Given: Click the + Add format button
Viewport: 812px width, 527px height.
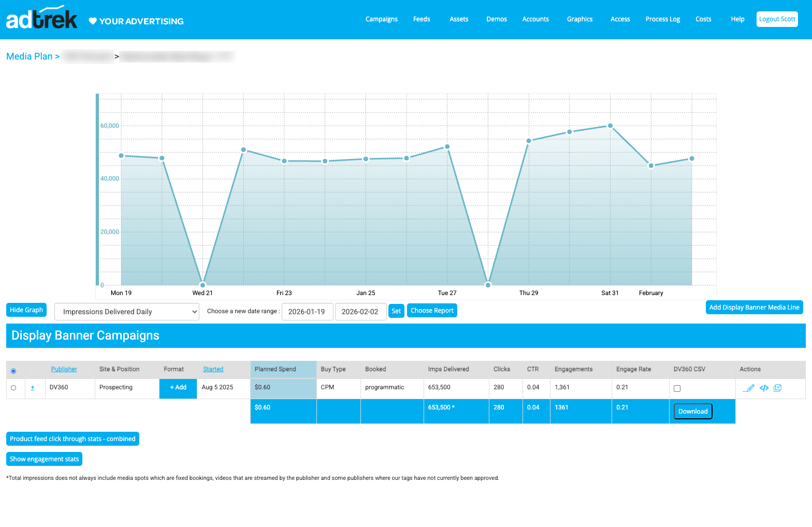Looking at the screenshot, I should coord(178,388).
